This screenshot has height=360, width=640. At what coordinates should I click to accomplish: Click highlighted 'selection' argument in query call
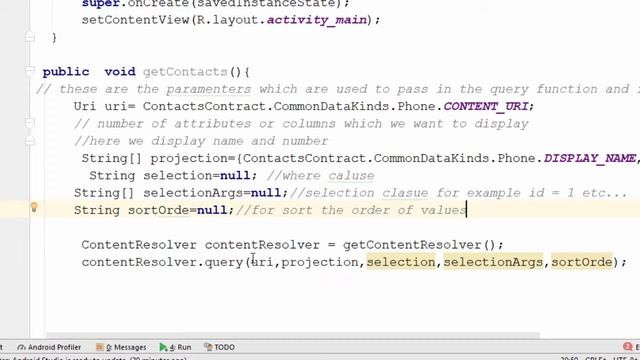click(x=401, y=262)
